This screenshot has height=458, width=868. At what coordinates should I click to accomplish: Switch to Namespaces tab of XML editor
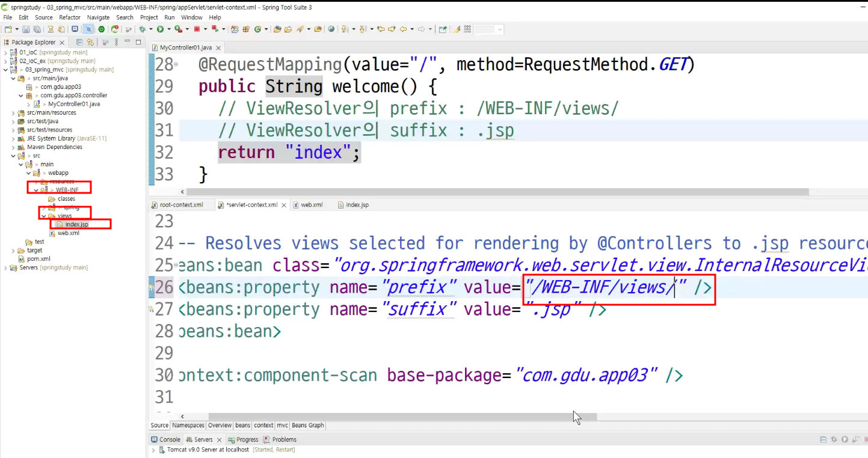tap(188, 425)
